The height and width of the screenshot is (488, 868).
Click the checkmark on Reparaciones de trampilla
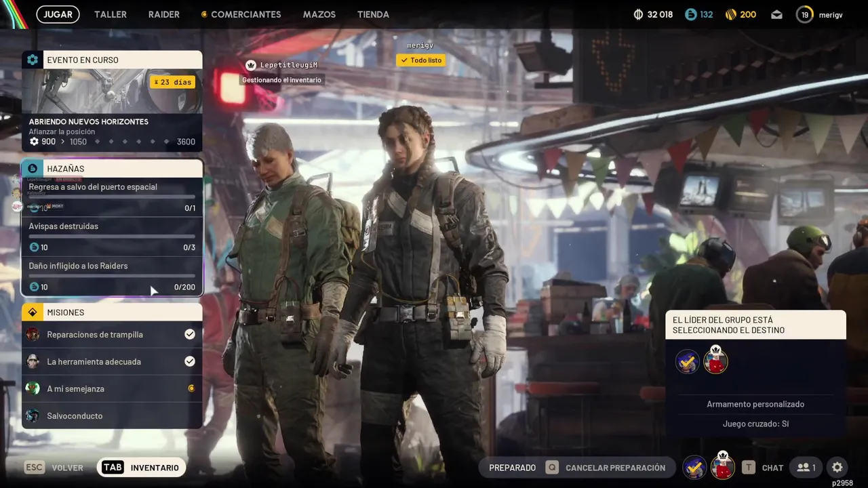(190, 334)
